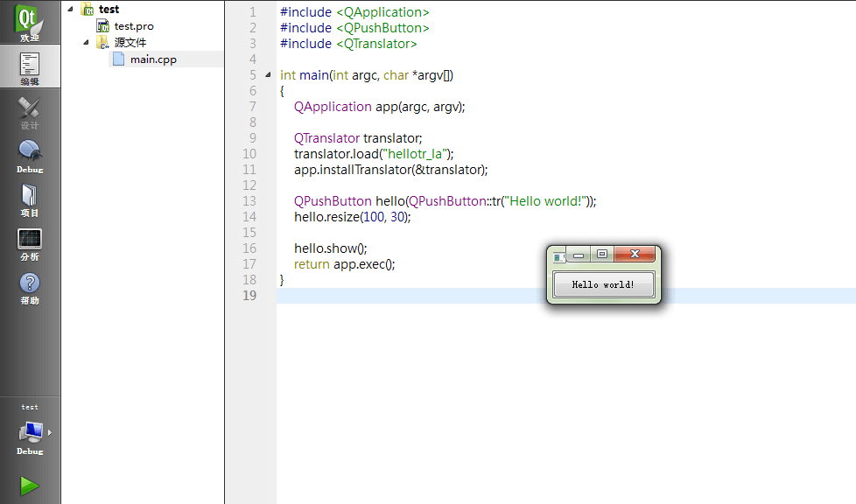The image size is (856, 504).
Task: Close the small Hello world window
Action: click(x=635, y=255)
